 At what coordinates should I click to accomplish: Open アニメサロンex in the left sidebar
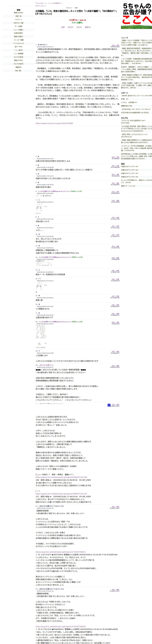coord(18,43)
